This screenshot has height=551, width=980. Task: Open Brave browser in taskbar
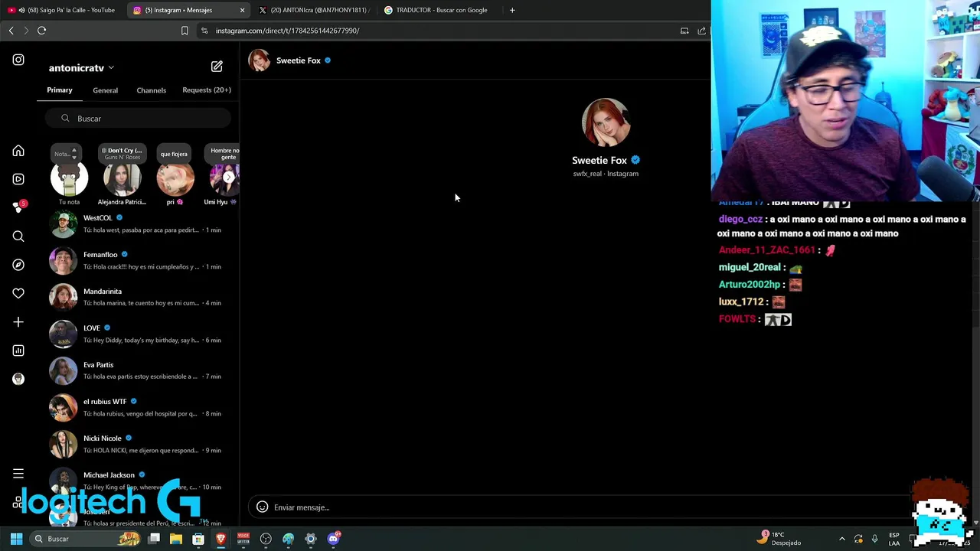point(220,539)
